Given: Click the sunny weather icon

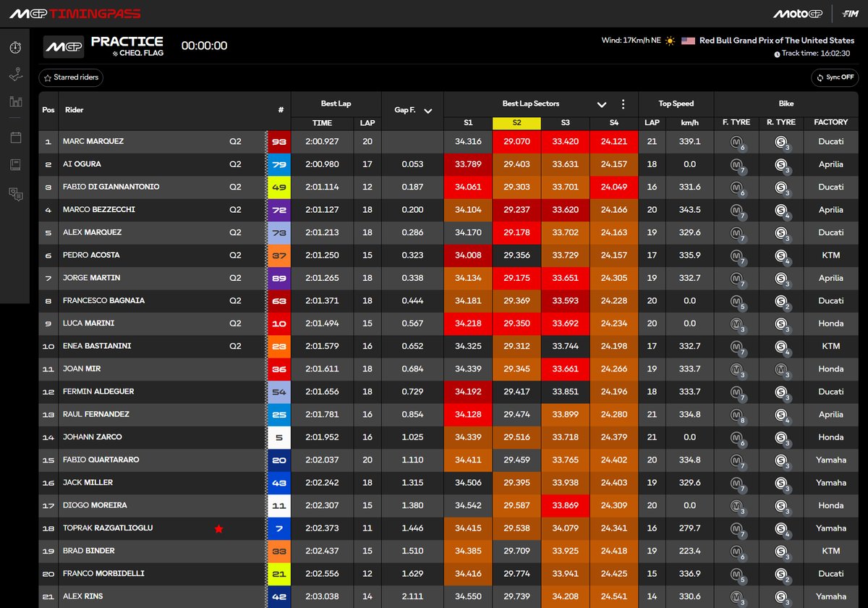Looking at the screenshot, I should point(671,41).
